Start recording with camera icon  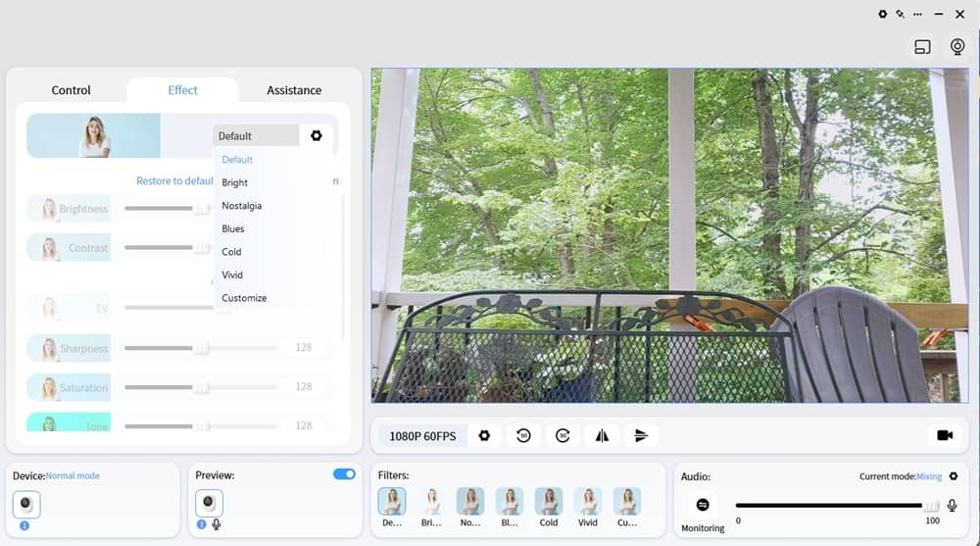[x=945, y=435]
